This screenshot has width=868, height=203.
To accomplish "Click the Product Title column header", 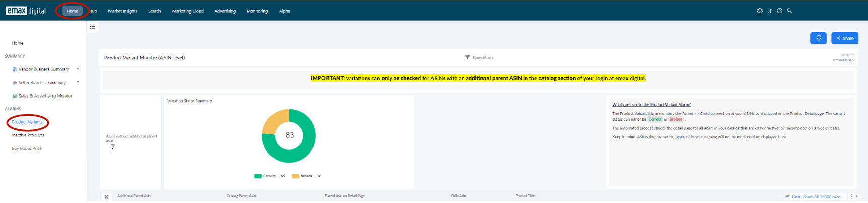I will point(525,196).
